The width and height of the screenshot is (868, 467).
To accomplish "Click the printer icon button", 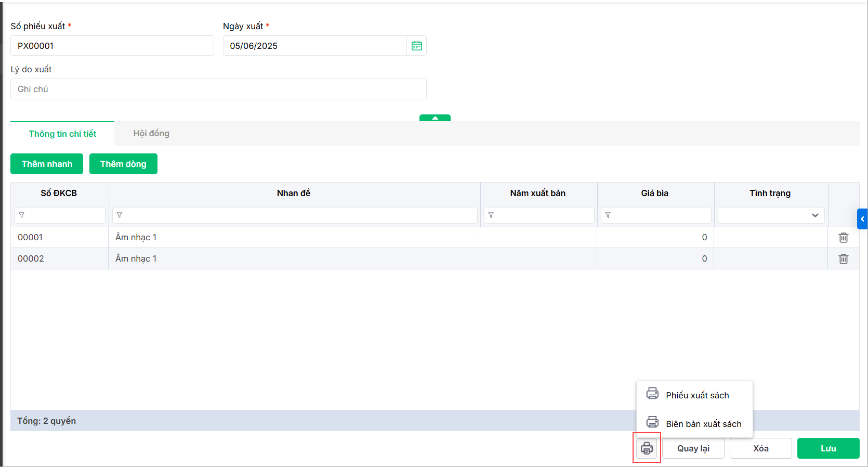I will (647, 448).
